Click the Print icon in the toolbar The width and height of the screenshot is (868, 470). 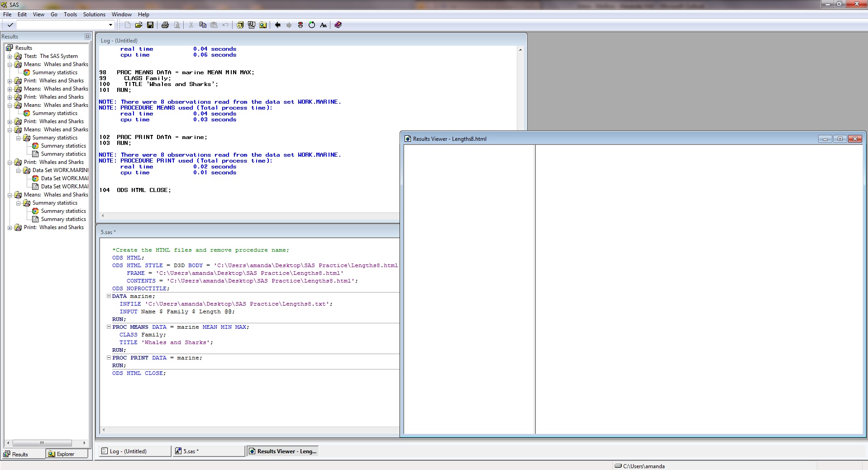click(165, 25)
